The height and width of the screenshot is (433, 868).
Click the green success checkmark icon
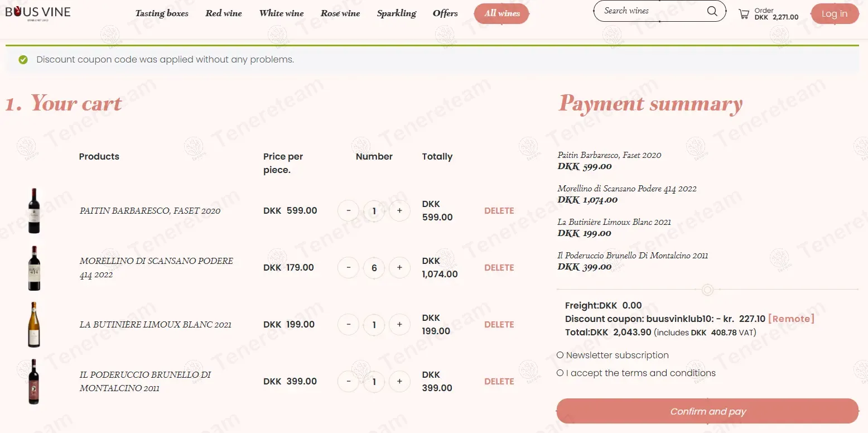[x=23, y=60]
